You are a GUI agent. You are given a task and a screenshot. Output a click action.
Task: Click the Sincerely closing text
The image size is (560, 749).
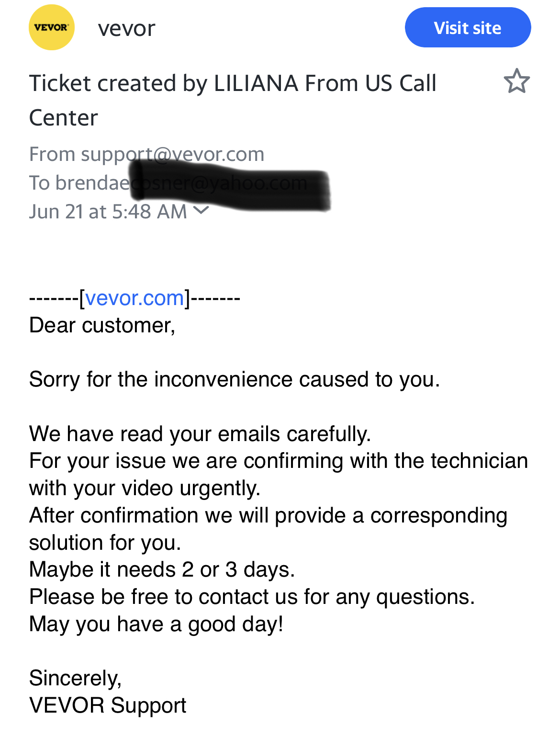(75, 678)
